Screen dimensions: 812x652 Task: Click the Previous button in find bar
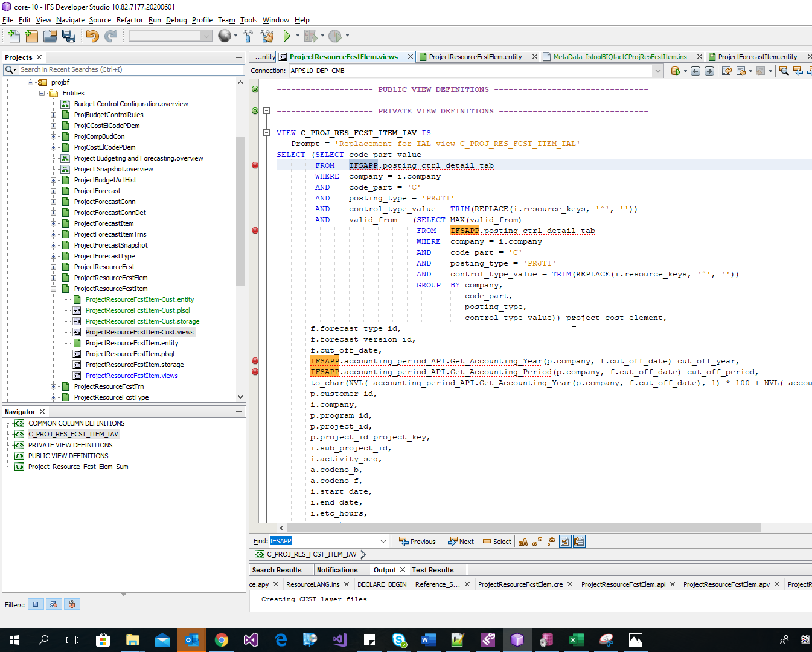417,542
